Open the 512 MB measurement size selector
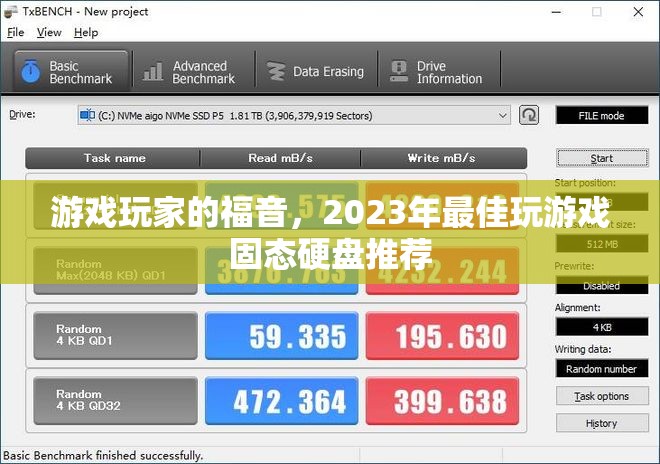660x464 pixels. pos(602,244)
